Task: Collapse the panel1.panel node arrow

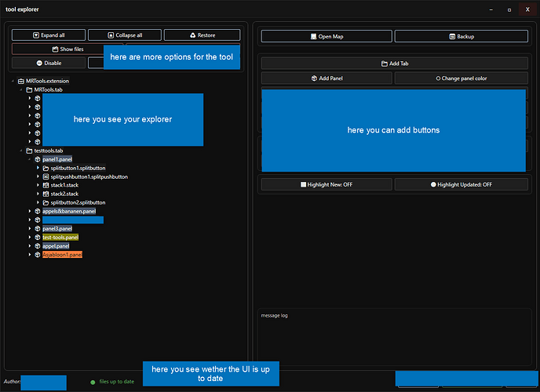Action: (29, 159)
